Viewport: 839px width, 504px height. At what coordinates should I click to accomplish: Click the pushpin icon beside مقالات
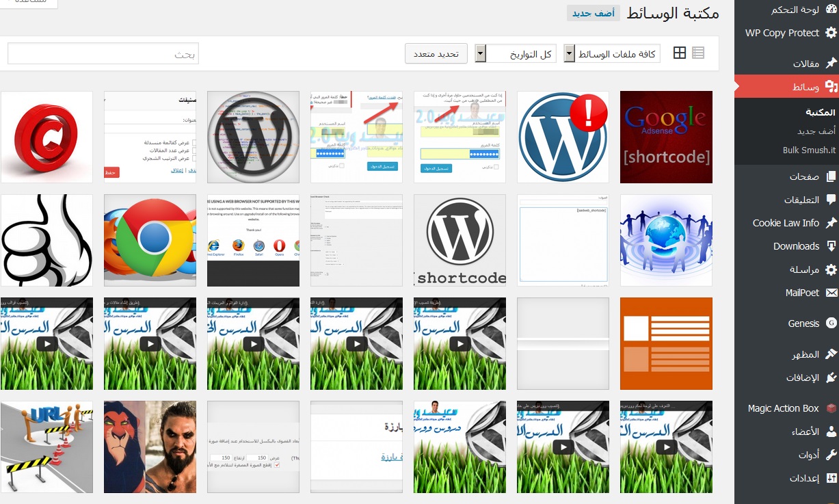tap(831, 64)
